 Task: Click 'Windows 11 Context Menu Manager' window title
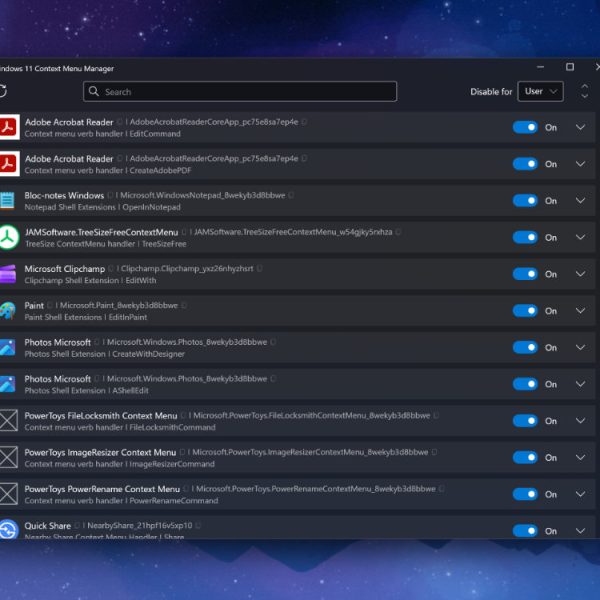57,68
